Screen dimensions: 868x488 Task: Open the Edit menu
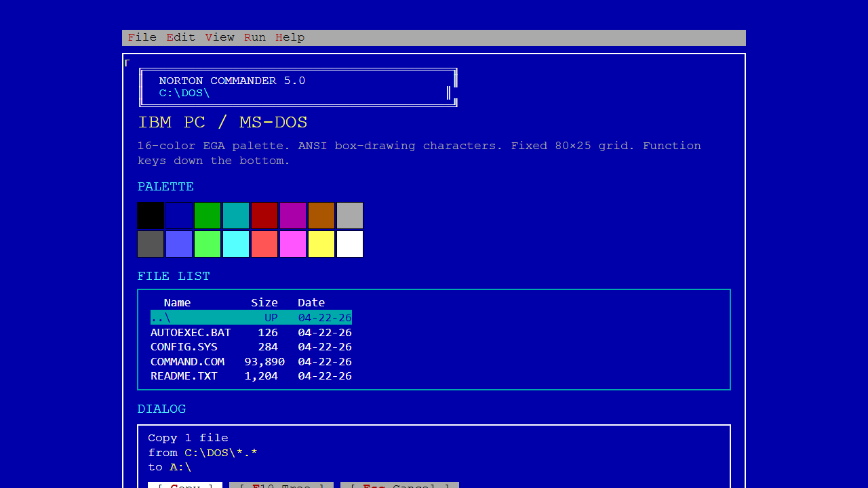pyautogui.click(x=181, y=38)
